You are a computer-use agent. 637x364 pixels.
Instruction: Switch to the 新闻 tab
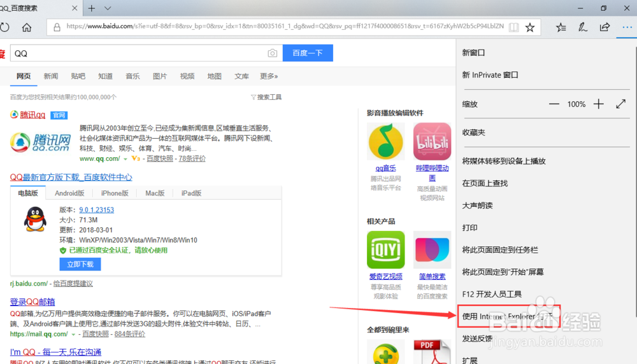[51, 76]
